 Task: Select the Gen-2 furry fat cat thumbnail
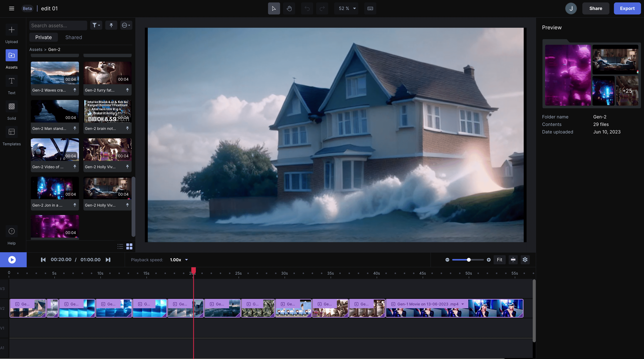107,73
